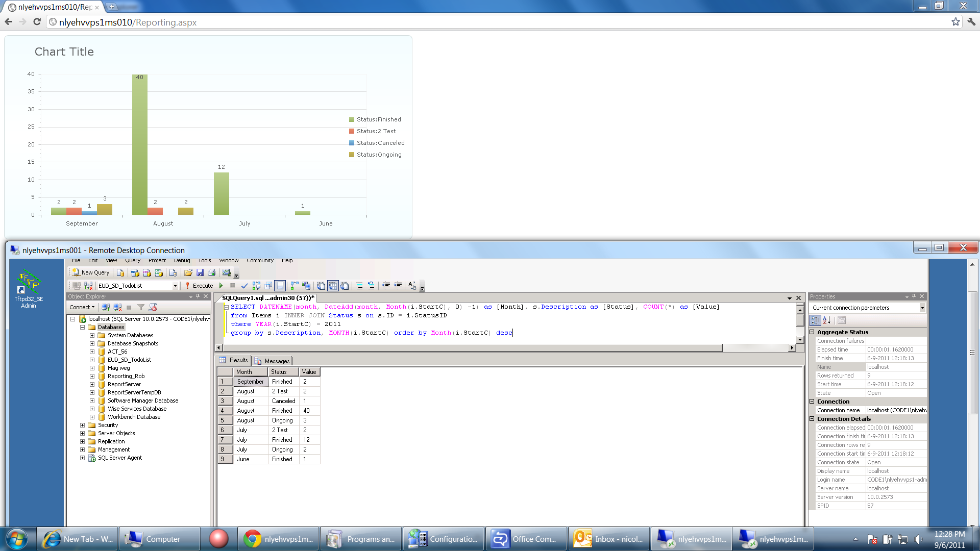Toggle Include Actual Execution Plan
Screen dimensions: 980x551
point(295,286)
